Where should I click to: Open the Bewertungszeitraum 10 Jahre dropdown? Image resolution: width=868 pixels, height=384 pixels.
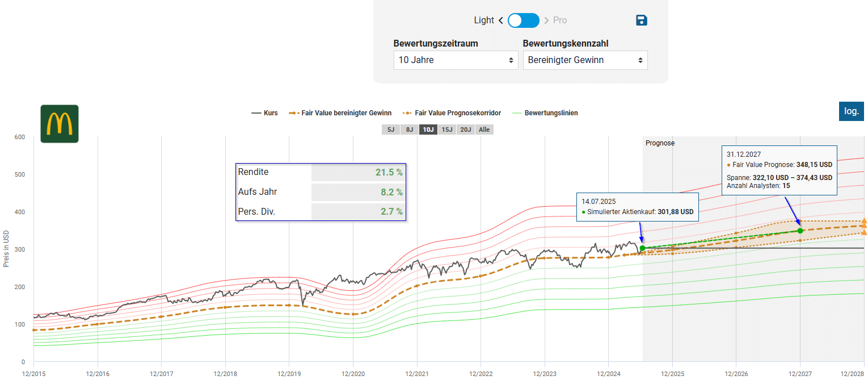[x=456, y=60]
